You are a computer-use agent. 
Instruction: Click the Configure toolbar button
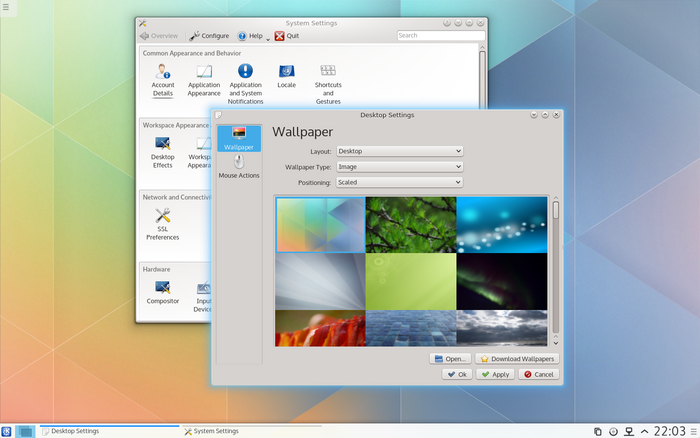pos(209,36)
